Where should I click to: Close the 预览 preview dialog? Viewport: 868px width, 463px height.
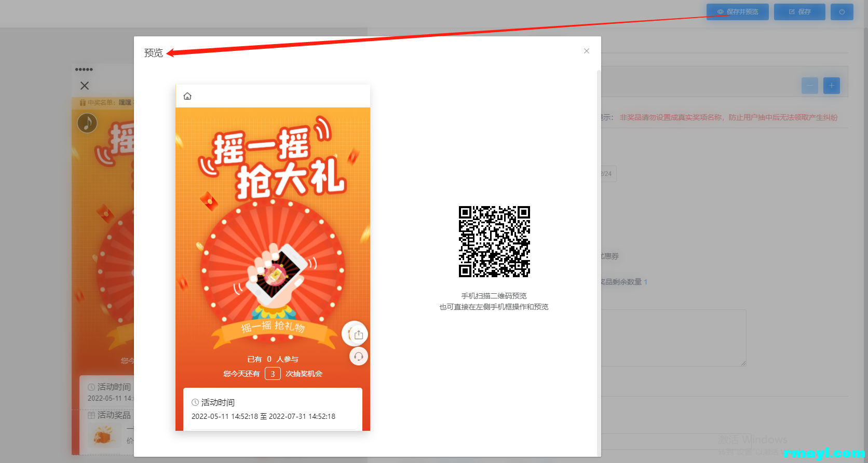click(x=587, y=51)
